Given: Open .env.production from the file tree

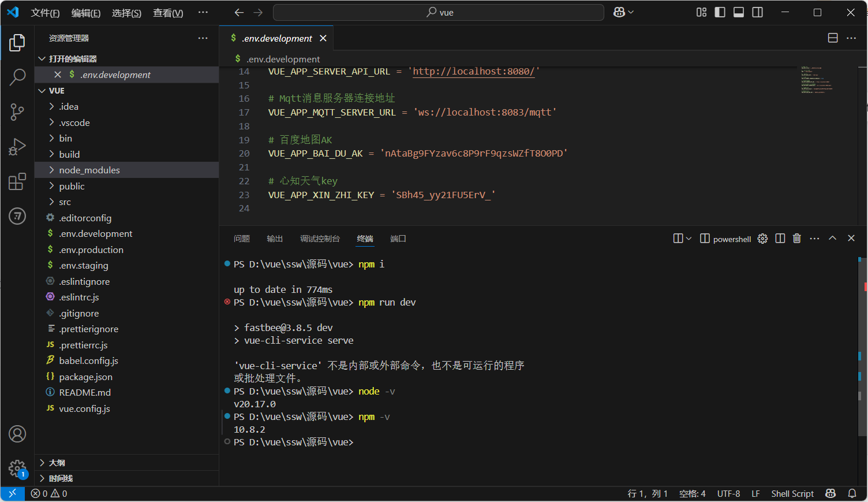Looking at the screenshot, I should [x=126, y=250].
